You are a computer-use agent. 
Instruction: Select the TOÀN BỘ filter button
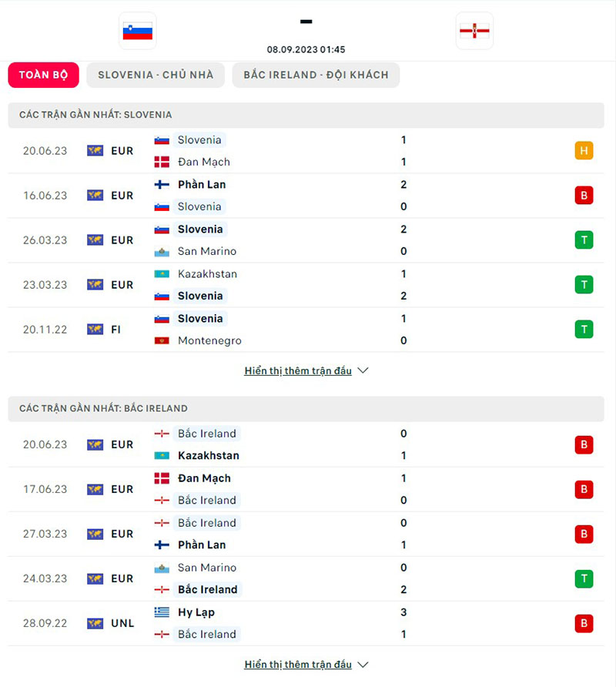(43, 75)
